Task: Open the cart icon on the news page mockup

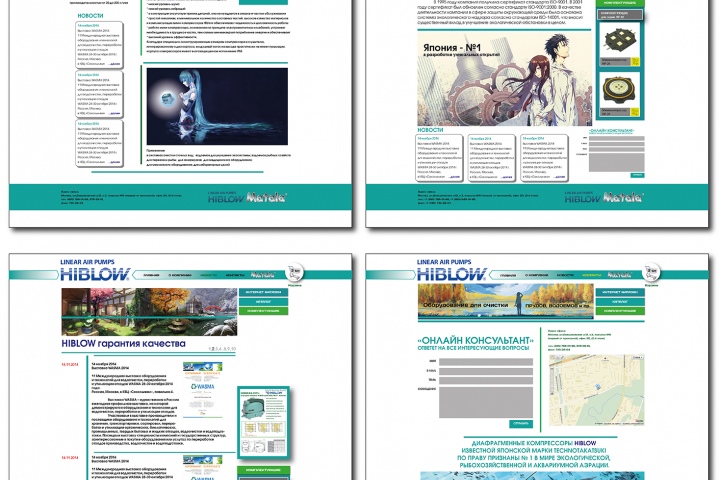Action: [x=294, y=272]
